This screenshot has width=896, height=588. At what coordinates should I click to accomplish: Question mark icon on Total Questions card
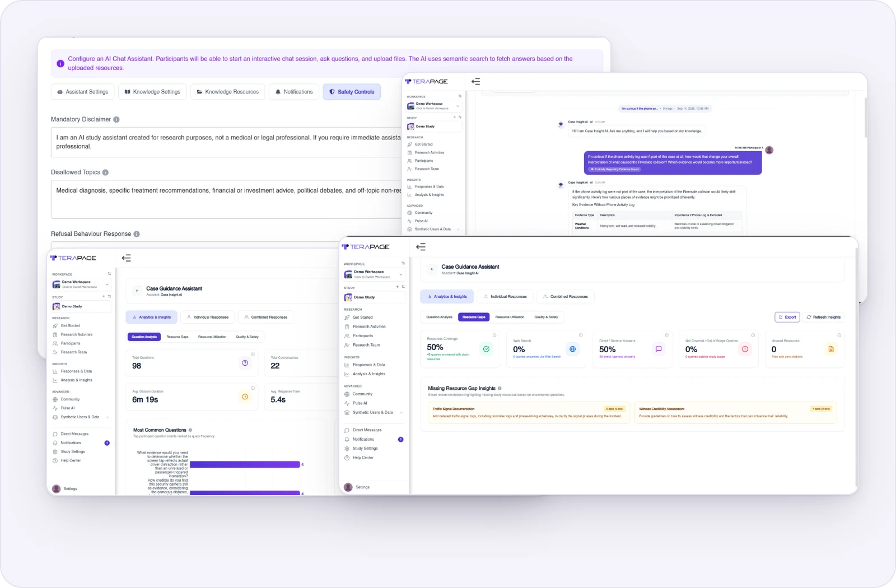pyautogui.click(x=245, y=363)
